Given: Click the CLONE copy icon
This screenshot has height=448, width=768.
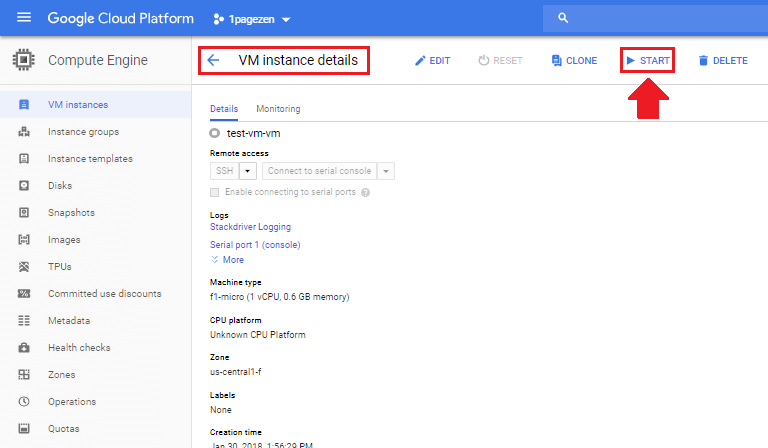Looking at the screenshot, I should pyautogui.click(x=556, y=60).
